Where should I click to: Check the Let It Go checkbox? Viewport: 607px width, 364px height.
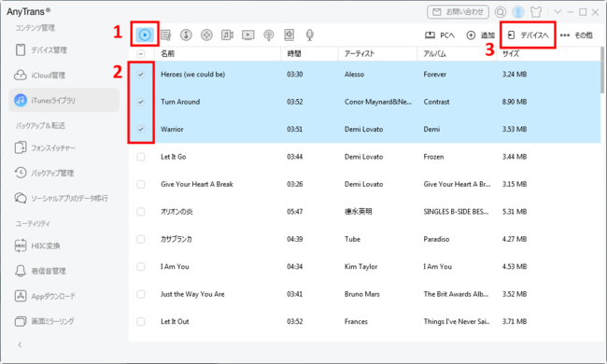tap(141, 157)
